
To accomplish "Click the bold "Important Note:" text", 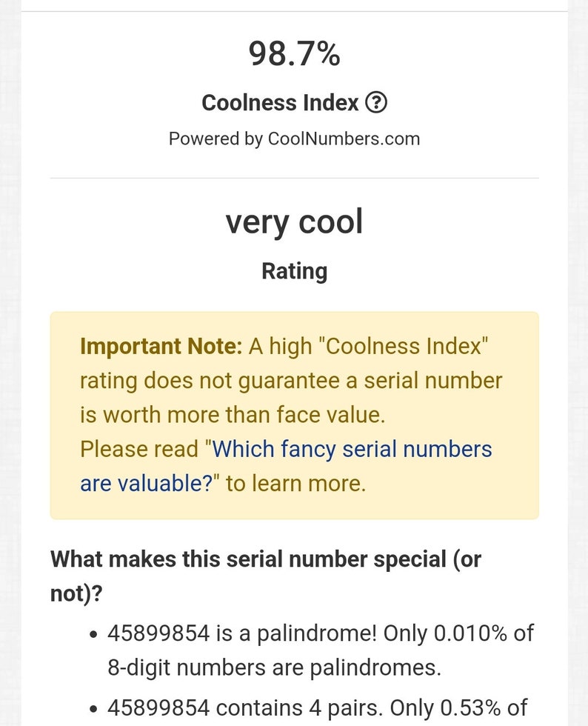I will click(161, 347).
